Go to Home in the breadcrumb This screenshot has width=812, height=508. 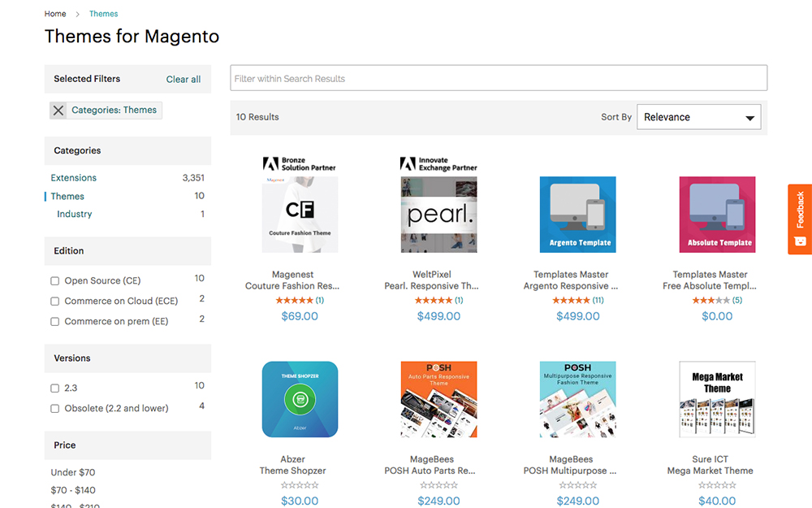click(55, 14)
